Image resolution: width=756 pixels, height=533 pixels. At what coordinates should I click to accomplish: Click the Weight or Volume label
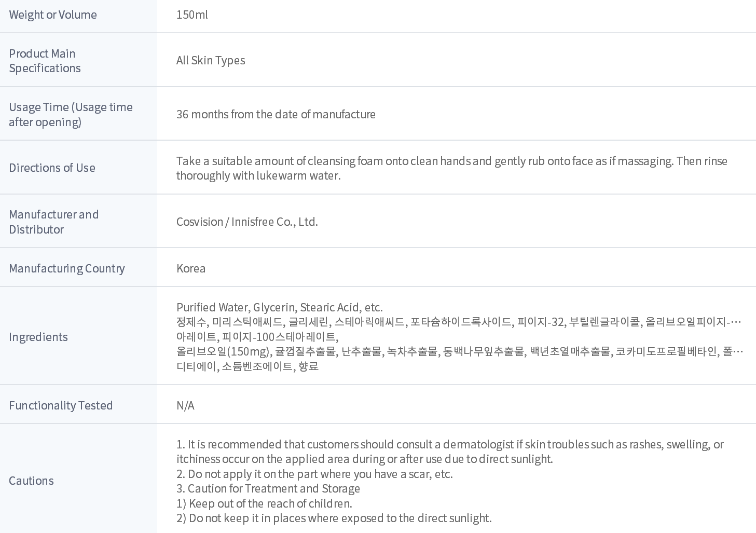pos(53,15)
